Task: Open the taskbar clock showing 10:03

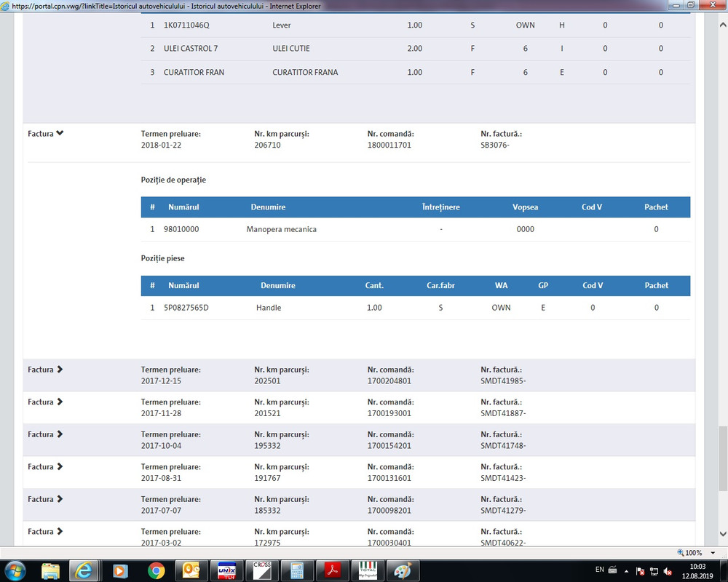Action: point(697,571)
